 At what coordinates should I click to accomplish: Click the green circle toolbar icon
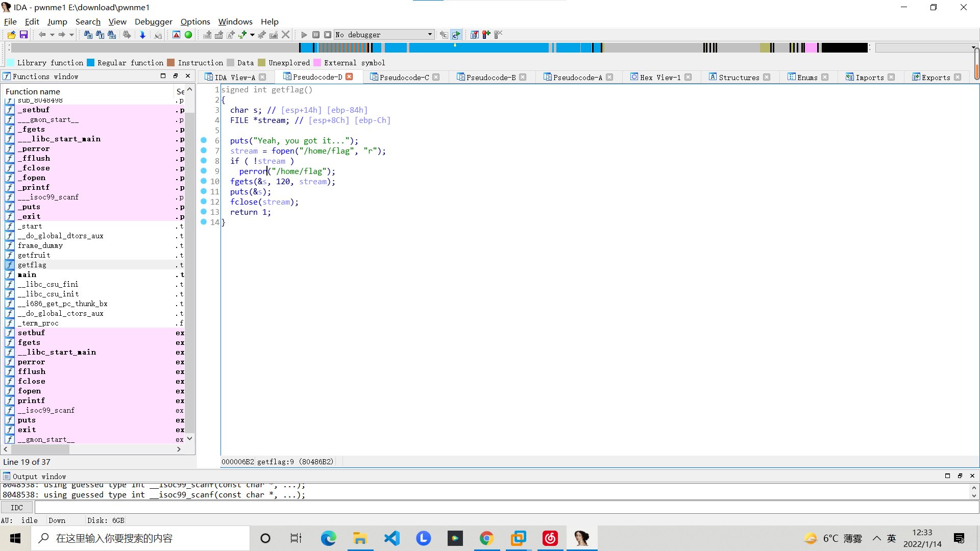pyautogui.click(x=188, y=35)
